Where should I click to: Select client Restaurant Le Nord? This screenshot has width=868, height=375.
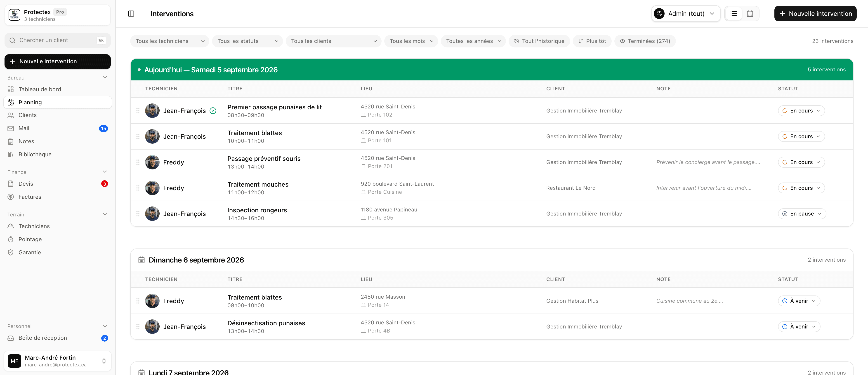coord(571,188)
